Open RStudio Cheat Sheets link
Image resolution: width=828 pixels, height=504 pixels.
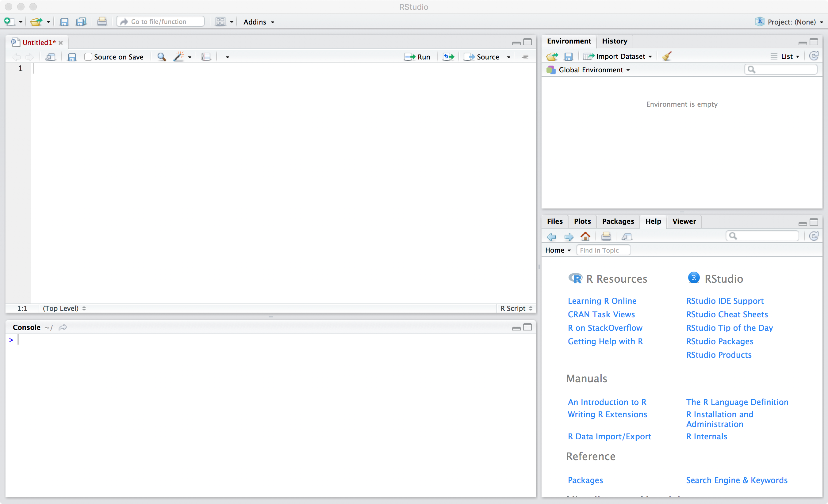[727, 314]
